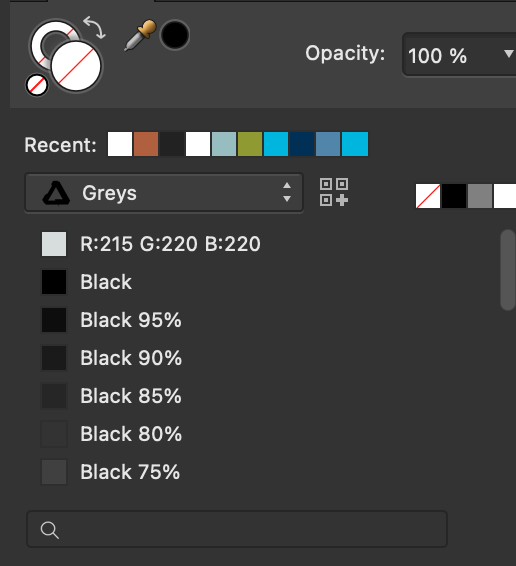The image size is (516, 566).
Task: Pick the eyedropper color picker tool
Action: pos(140,35)
